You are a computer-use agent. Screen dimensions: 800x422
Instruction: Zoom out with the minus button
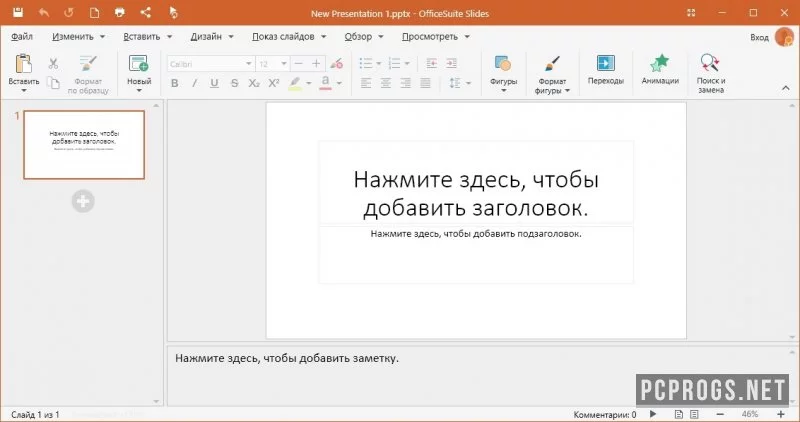pyautogui.click(x=720, y=414)
